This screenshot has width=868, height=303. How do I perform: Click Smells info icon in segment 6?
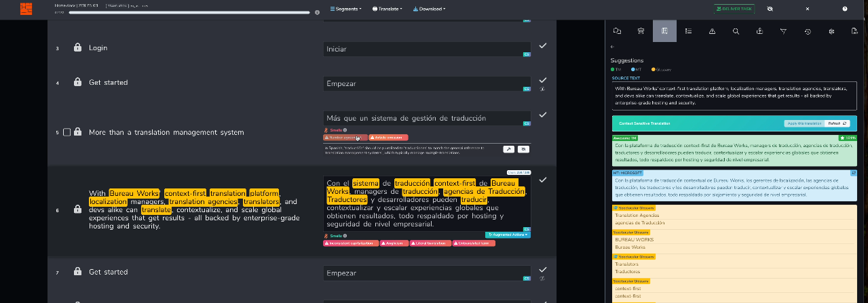click(x=345, y=235)
